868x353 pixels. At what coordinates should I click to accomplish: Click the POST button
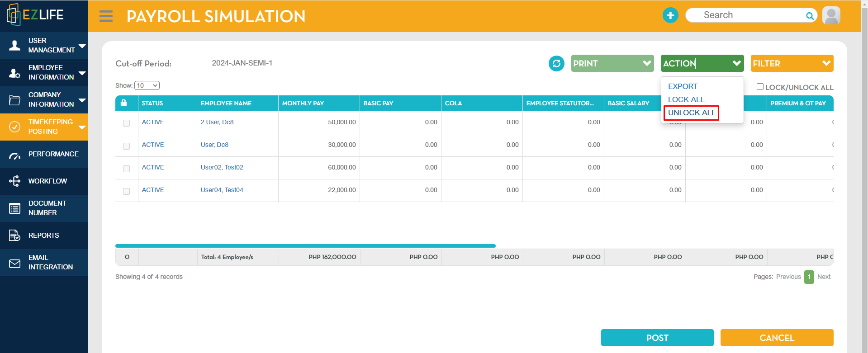point(657,338)
